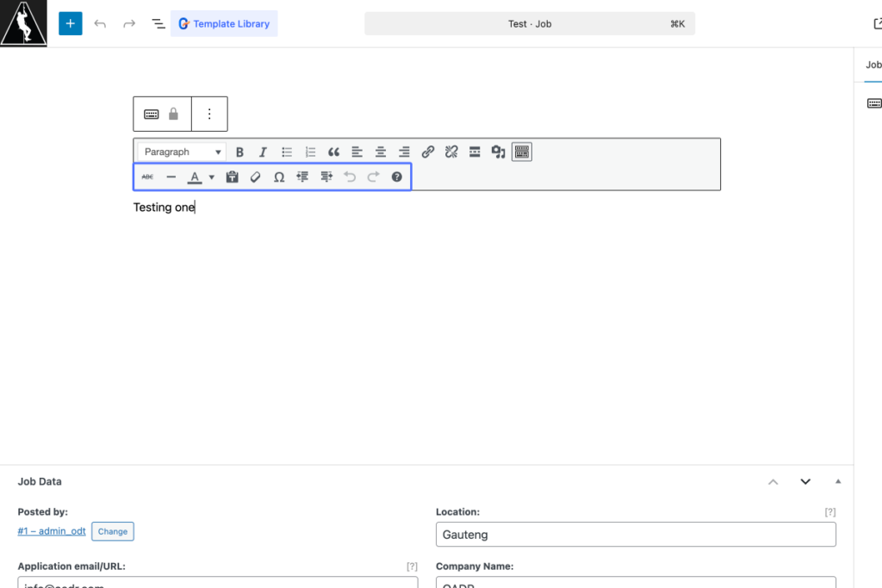This screenshot has height=588, width=882.
Task: Toggle bold formatting
Action: (x=239, y=152)
